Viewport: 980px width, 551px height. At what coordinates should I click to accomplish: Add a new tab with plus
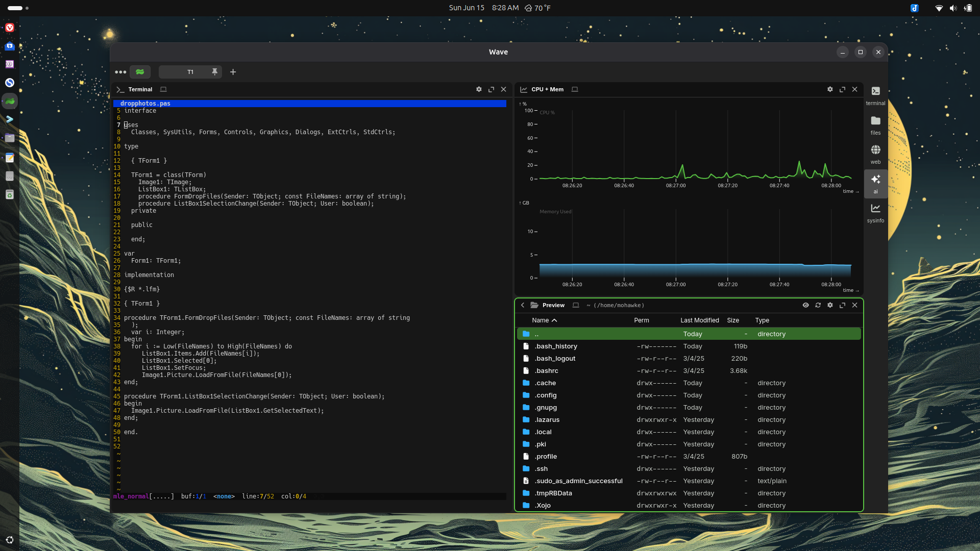(233, 72)
